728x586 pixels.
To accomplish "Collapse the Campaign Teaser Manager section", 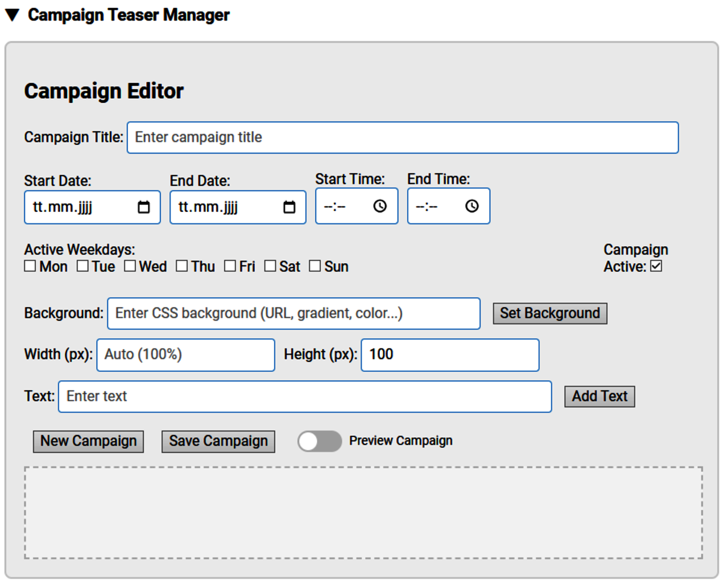I will (x=13, y=15).
